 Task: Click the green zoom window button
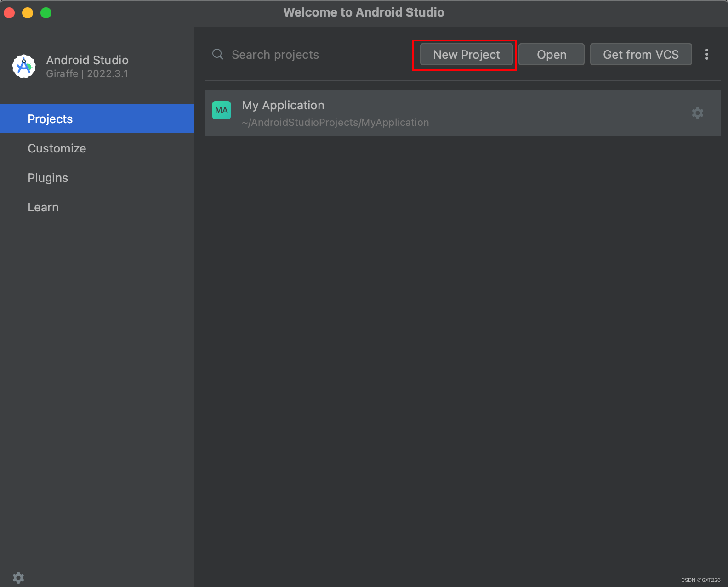[x=46, y=13]
